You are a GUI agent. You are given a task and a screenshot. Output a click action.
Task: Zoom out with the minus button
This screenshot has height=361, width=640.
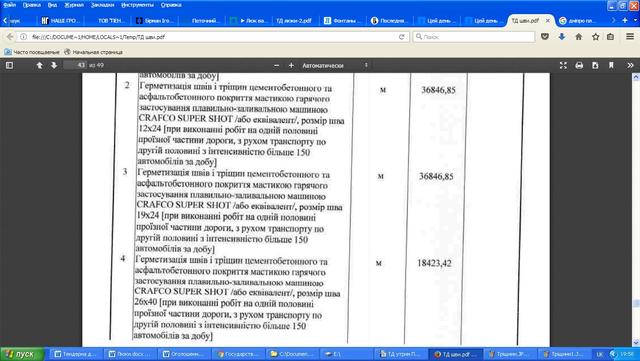pos(277,65)
